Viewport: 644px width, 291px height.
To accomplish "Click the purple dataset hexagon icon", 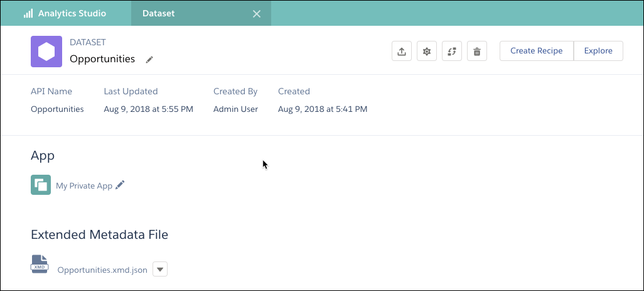I will point(46,52).
